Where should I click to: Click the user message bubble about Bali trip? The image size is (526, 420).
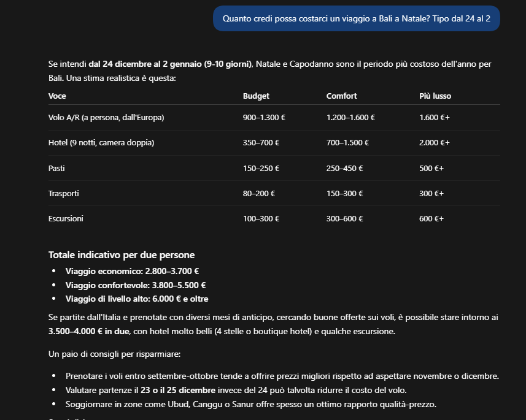pos(356,18)
